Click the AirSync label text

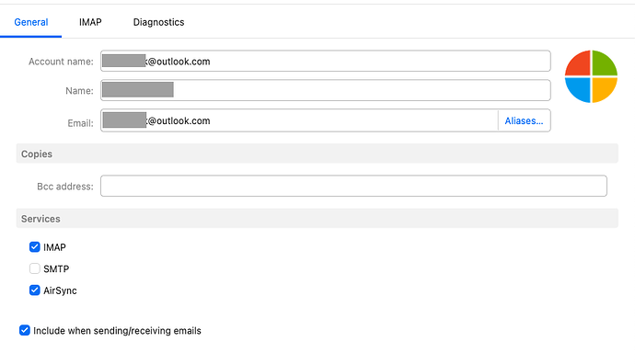tap(60, 290)
